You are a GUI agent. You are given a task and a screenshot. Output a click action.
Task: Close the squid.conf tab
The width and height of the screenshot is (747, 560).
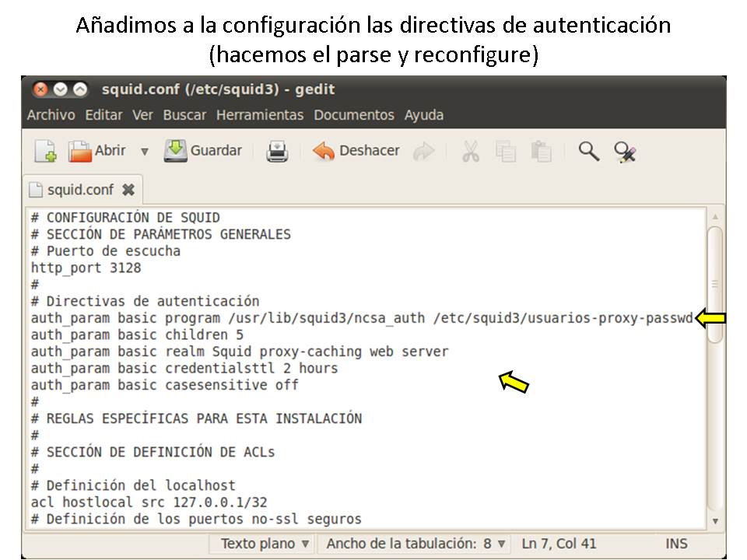(128, 190)
